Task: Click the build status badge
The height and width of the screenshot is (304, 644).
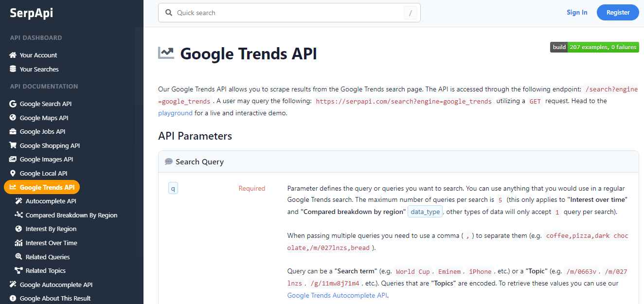Action: (594, 47)
